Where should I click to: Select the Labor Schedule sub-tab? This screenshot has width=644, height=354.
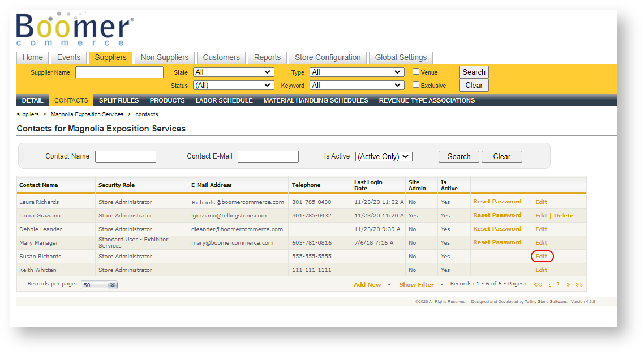coord(224,100)
